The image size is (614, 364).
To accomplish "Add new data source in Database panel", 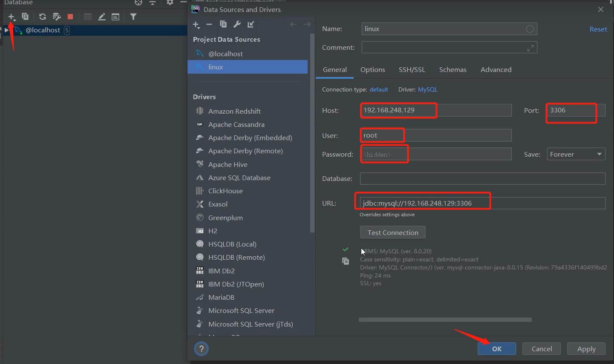I will click(x=12, y=17).
